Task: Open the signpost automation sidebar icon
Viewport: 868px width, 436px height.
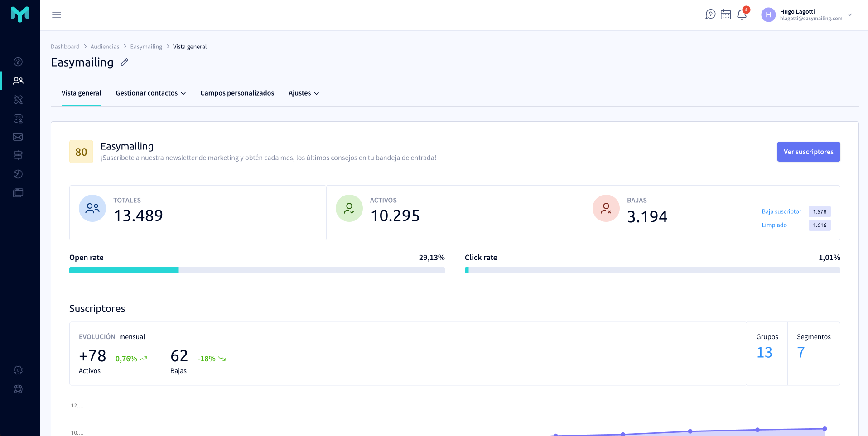Action: [18, 155]
